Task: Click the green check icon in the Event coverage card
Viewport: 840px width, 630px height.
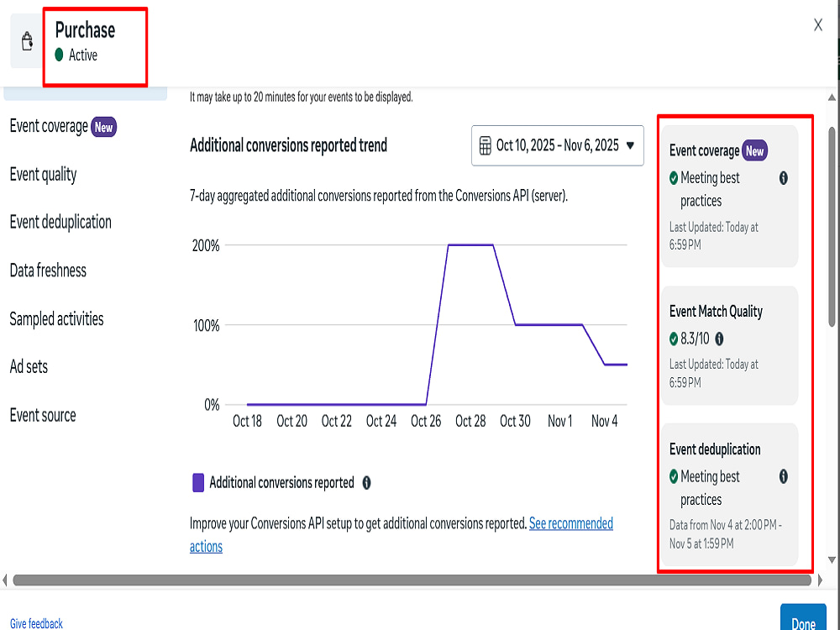Action: [674, 178]
